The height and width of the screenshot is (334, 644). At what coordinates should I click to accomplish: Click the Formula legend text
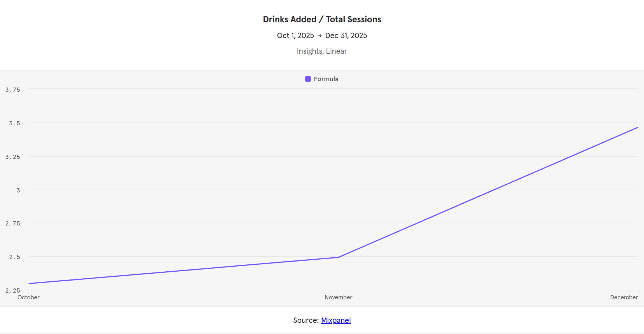tap(326, 79)
